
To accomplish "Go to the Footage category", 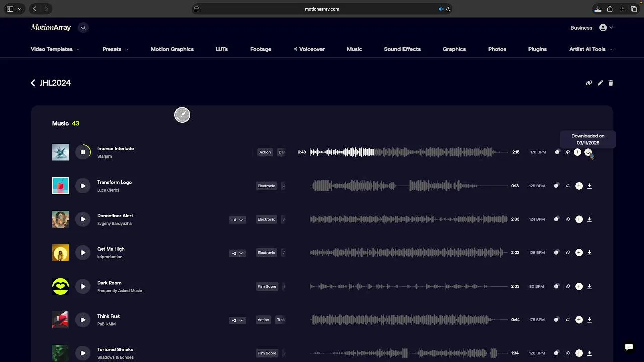I will [x=261, y=49].
